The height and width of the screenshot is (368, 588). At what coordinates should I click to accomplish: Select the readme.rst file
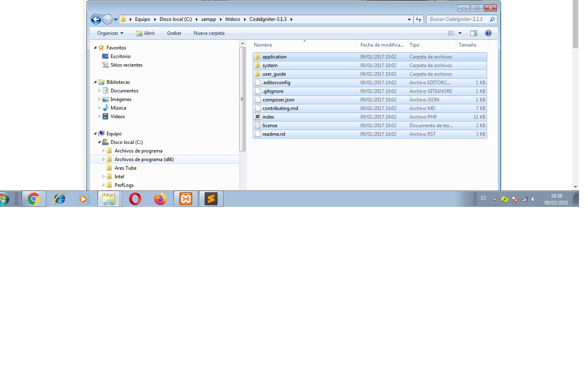[x=370, y=134]
